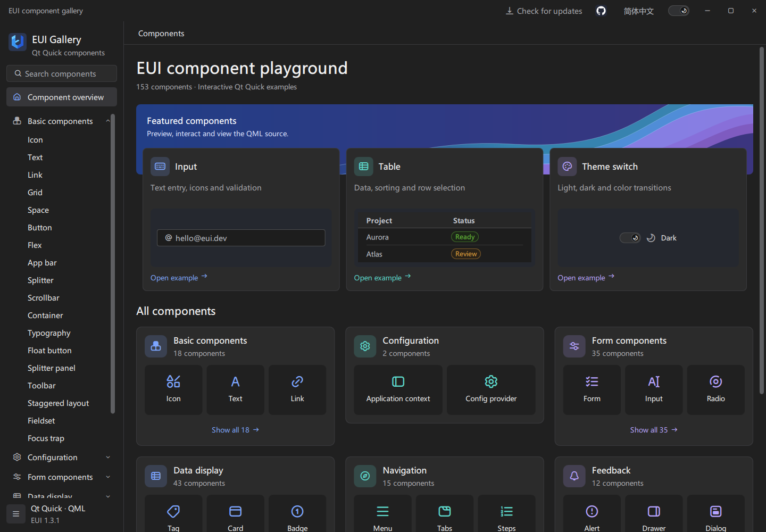This screenshot has height=532, width=766.
Task: Open the Text component tile
Action: point(235,390)
